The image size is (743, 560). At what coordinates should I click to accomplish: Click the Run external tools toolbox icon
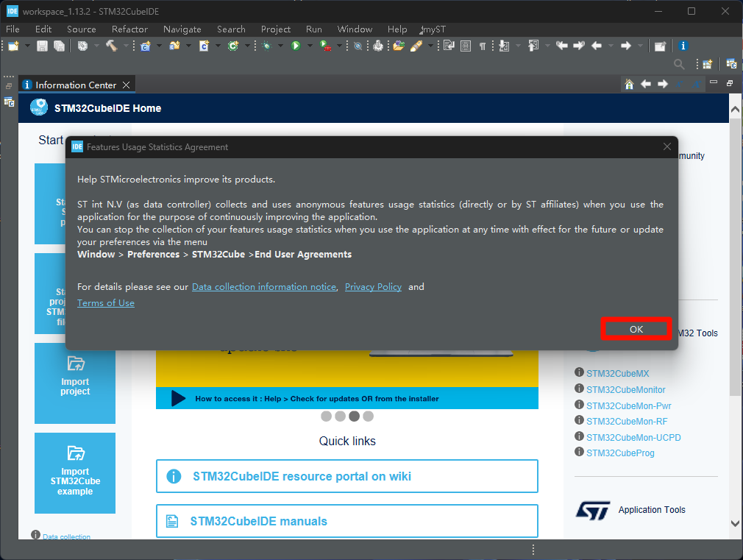pos(326,46)
